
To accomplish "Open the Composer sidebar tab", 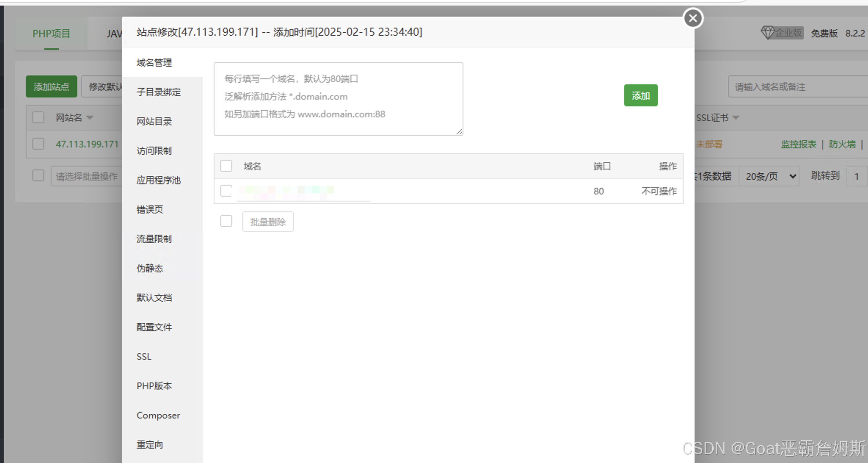I will pyautogui.click(x=158, y=415).
